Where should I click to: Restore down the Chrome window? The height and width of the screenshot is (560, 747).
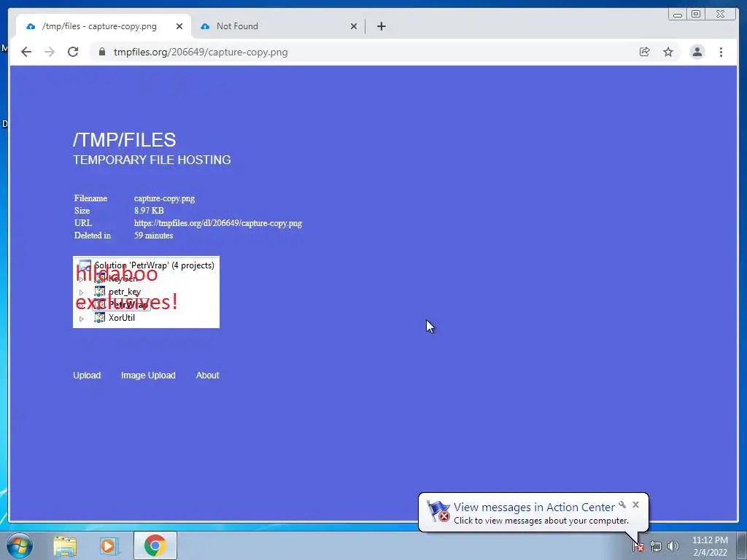coord(696,15)
